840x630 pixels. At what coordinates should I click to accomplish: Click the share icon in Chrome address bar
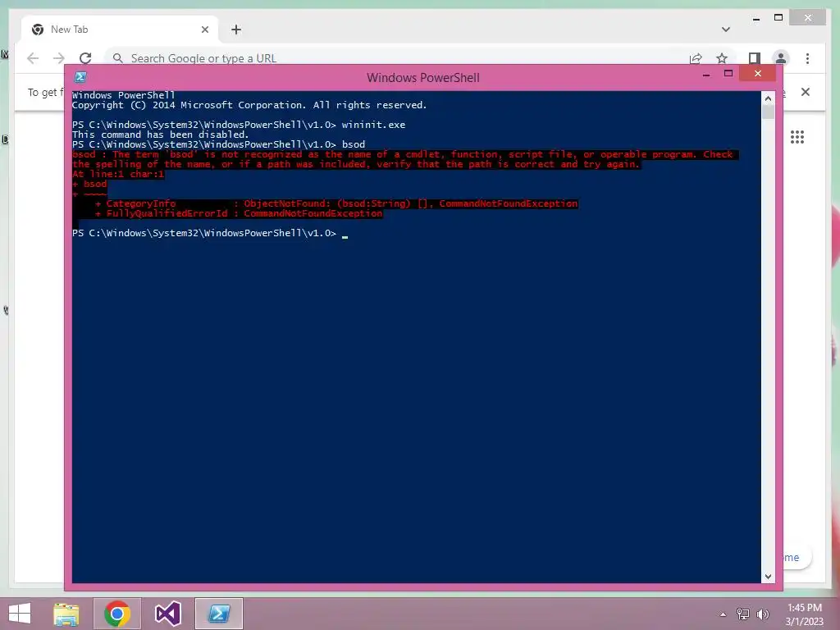pos(696,58)
